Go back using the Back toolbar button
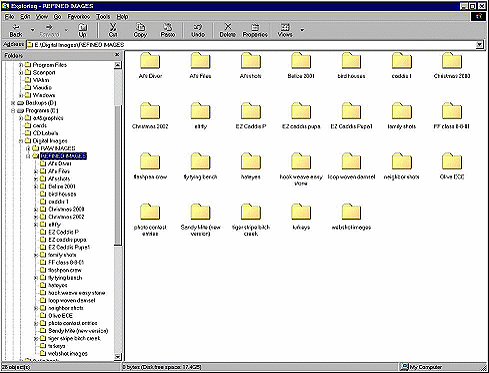489x373 pixels. (16, 30)
